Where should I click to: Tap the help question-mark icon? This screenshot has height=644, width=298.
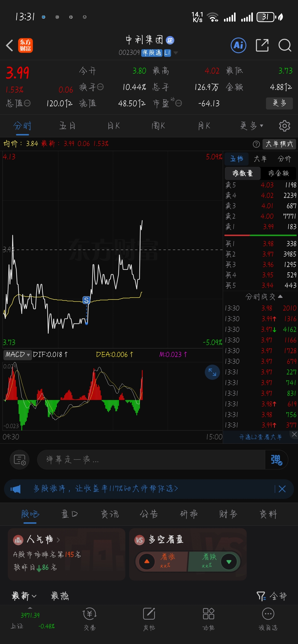click(256, 144)
